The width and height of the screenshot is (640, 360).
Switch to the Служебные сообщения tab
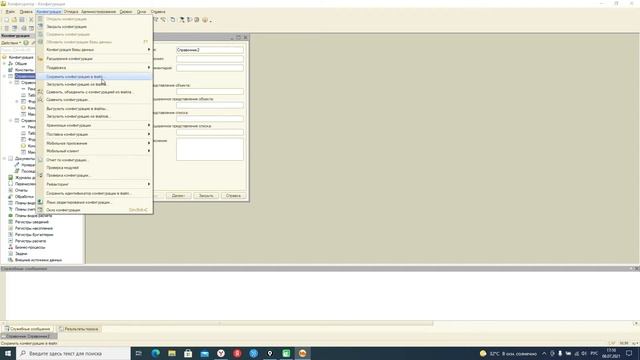[x=27, y=329]
